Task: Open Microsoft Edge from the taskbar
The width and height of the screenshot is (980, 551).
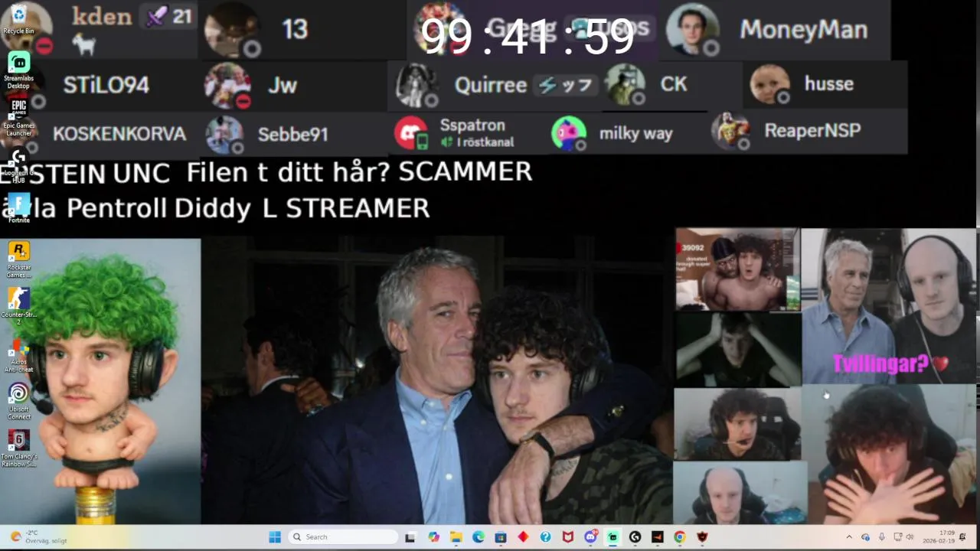Action: point(479,537)
